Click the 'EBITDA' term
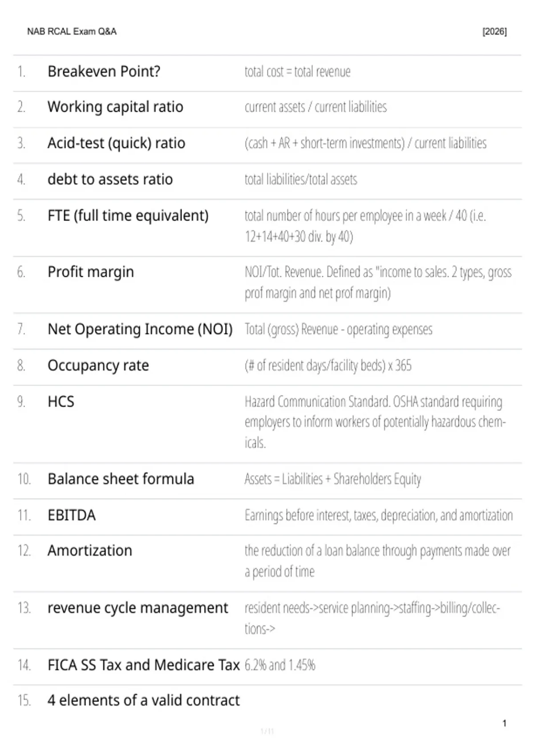 [72, 515]
